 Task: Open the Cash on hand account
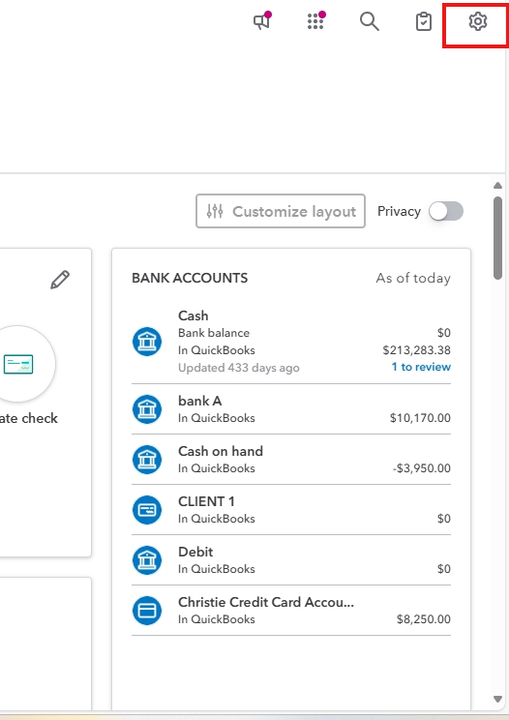coord(291,459)
